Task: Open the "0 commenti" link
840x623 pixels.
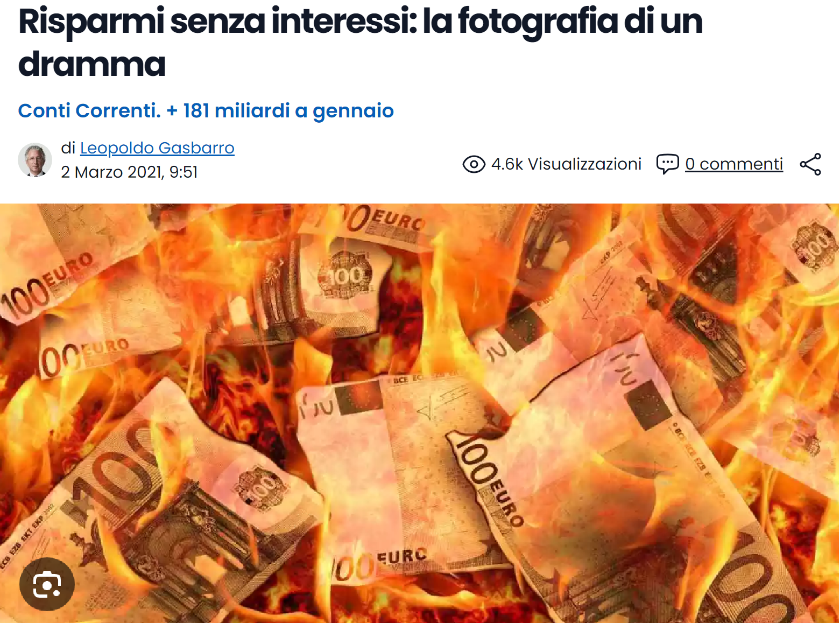Action: [x=734, y=164]
